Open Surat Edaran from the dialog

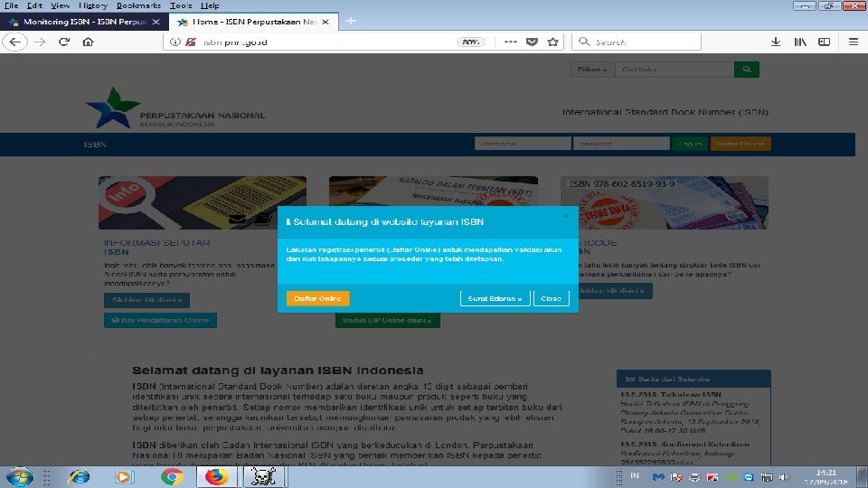click(495, 298)
